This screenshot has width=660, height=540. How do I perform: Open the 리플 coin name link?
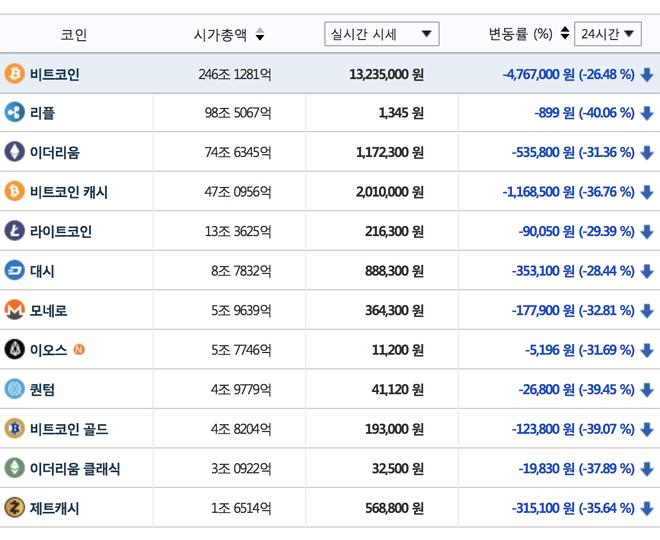tap(42, 113)
